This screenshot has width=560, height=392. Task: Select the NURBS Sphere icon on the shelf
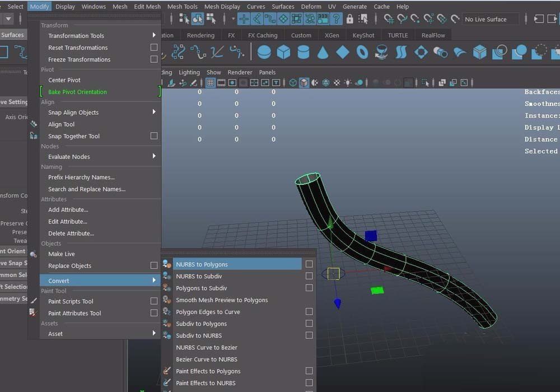[x=264, y=52]
